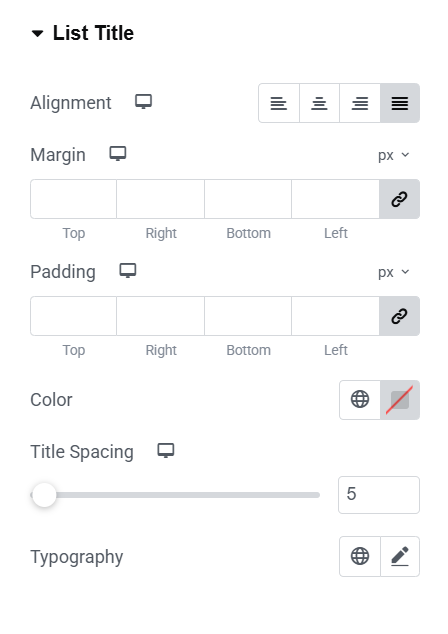Edit typography with the pencil icon
Viewport: 448px width, 634px height.
[x=400, y=556]
